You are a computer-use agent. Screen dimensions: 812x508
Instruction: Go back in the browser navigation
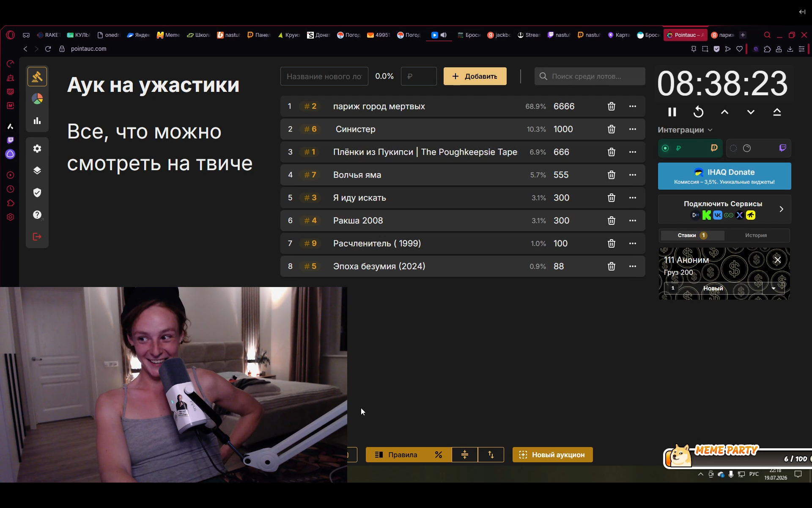(x=25, y=49)
